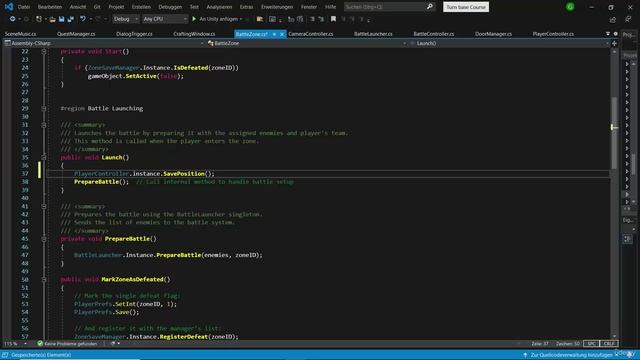This screenshot has height=360, width=640.
Task: Click the search magnifier icon
Action: 430,7
